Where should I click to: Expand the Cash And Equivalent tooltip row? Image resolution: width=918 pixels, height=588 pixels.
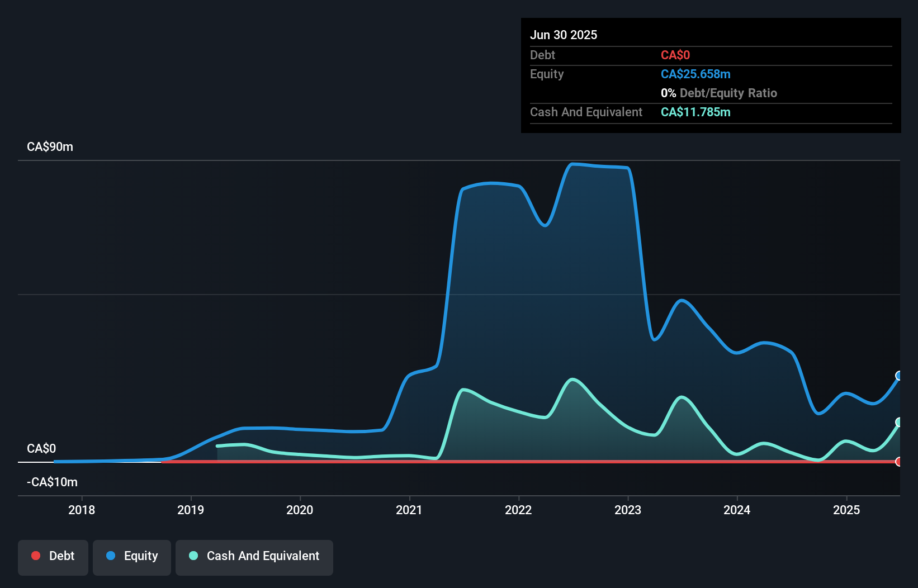pyautogui.click(x=586, y=112)
